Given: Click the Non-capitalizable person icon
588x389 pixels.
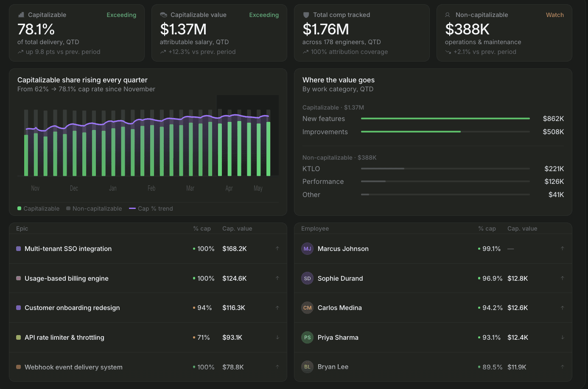Looking at the screenshot, I should (448, 15).
